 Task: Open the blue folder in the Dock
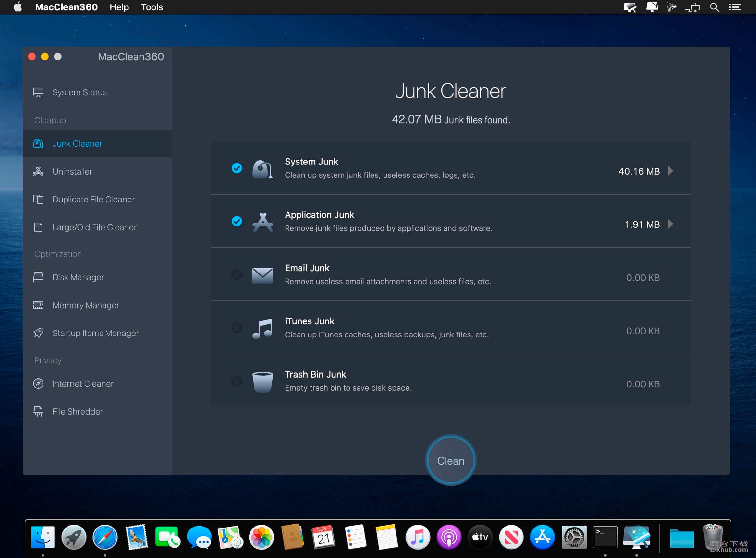682,538
